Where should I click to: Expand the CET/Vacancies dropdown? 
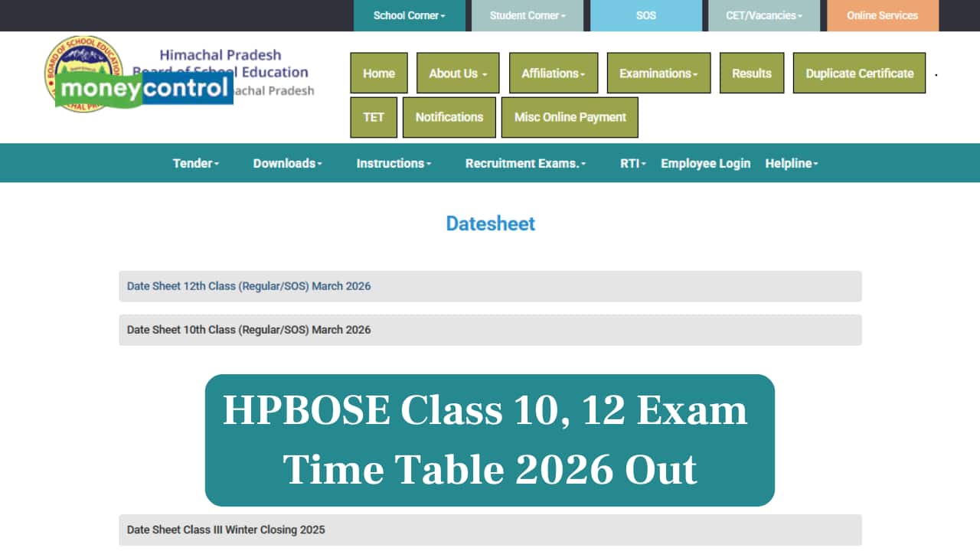click(764, 15)
